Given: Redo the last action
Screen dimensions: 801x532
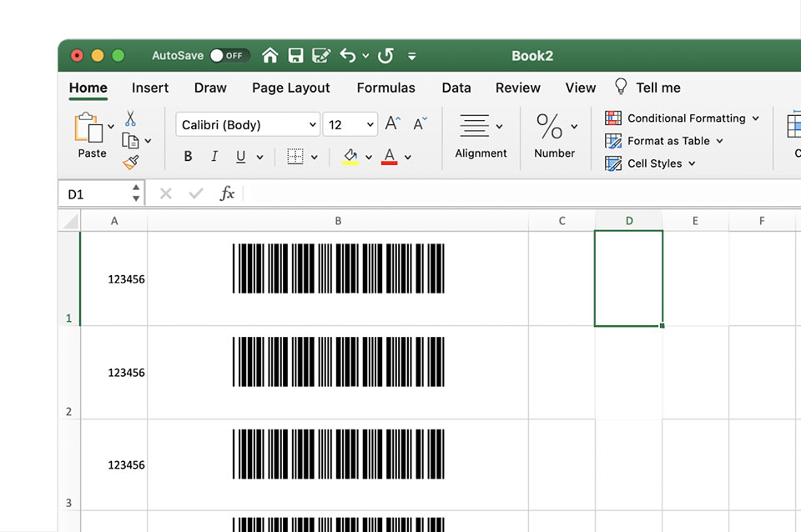Looking at the screenshot, I should 385,55.
